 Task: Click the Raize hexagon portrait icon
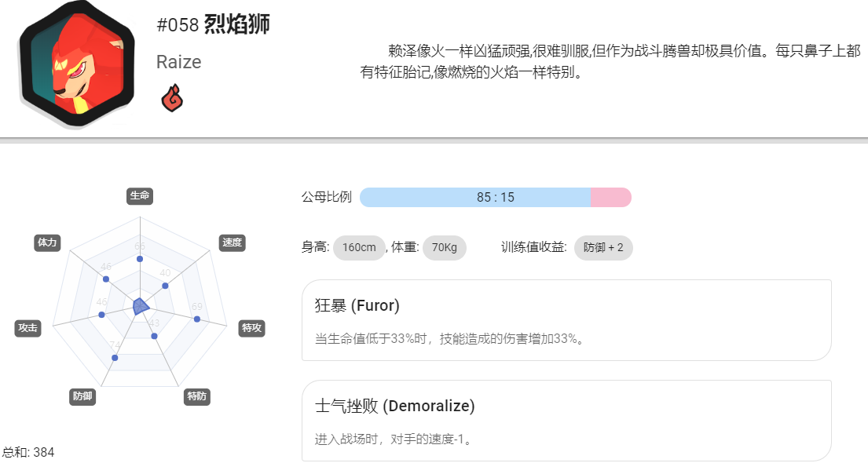(76, 64)
